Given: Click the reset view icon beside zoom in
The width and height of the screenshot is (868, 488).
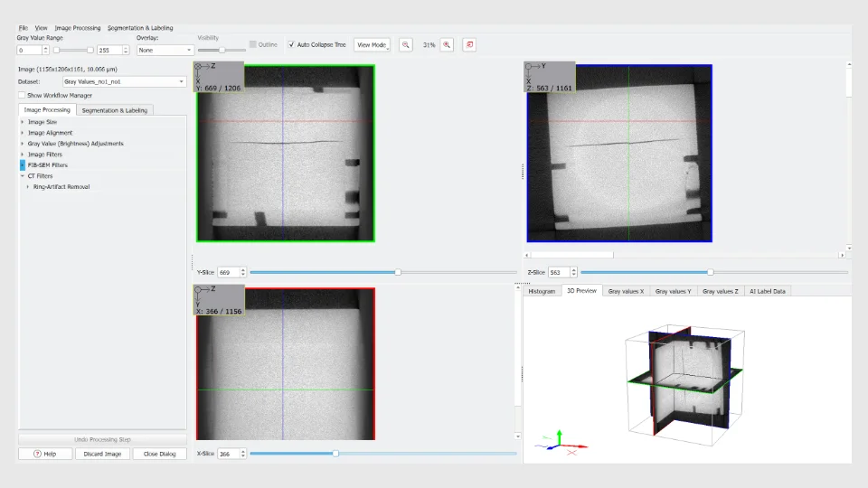Looking at the screenshot, I should (469, 45).
